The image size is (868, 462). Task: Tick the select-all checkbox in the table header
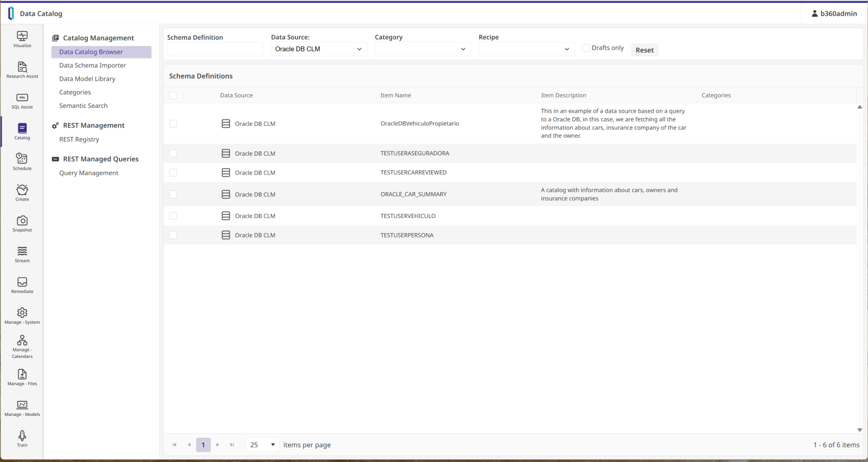(173, 95)
